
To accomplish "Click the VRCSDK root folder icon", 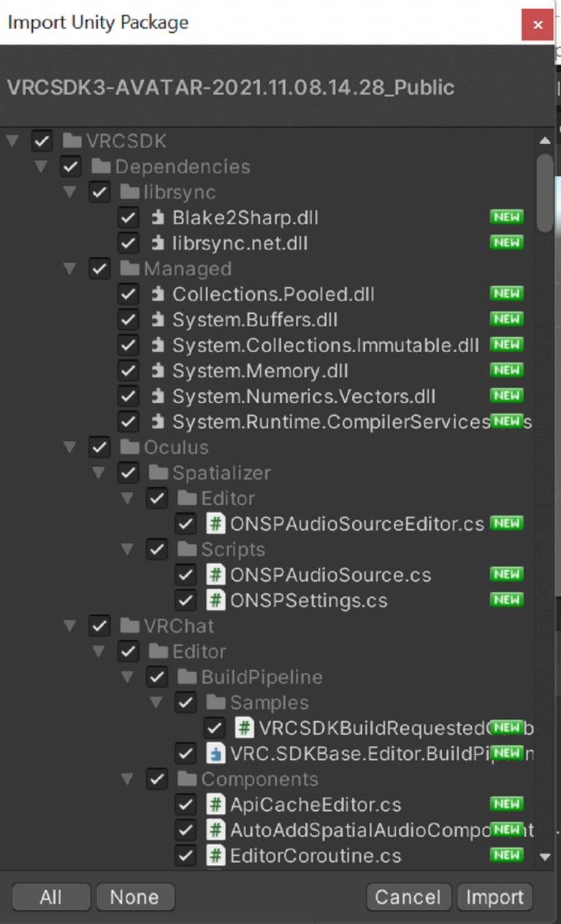I will point(72,141).
